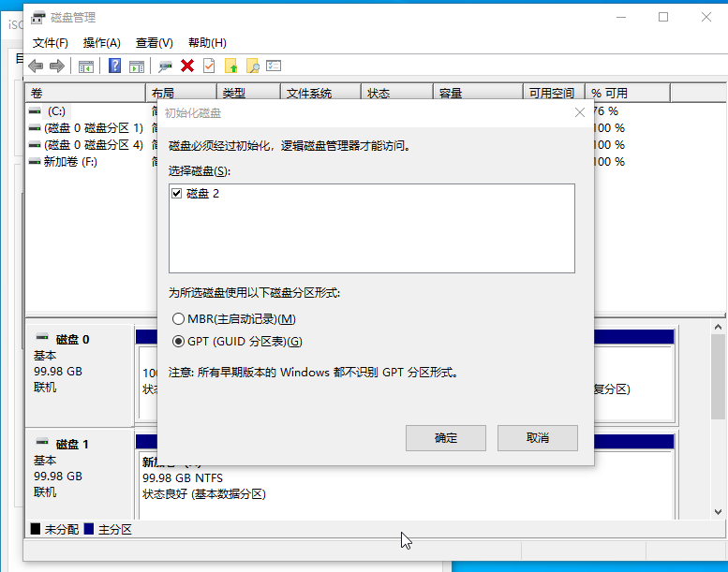Open the 查看(V) menu
This screenshot has width=728, height=572.
pos(154,43)
